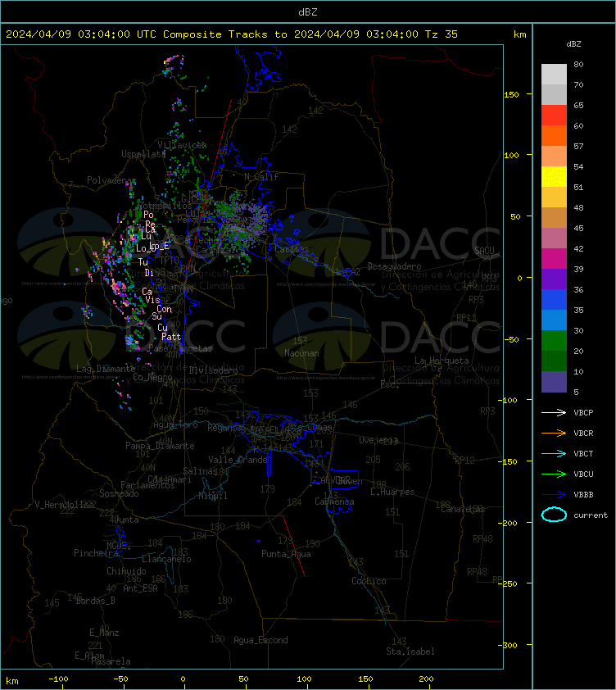
Task: Pick the bright green 30-20 dBZ swatch
Action: (554, 341)
